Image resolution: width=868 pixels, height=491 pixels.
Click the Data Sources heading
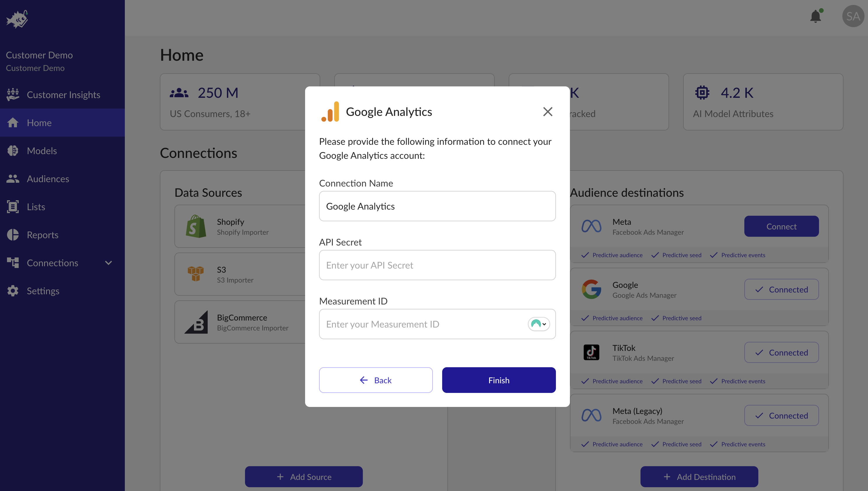pos(208,193)
